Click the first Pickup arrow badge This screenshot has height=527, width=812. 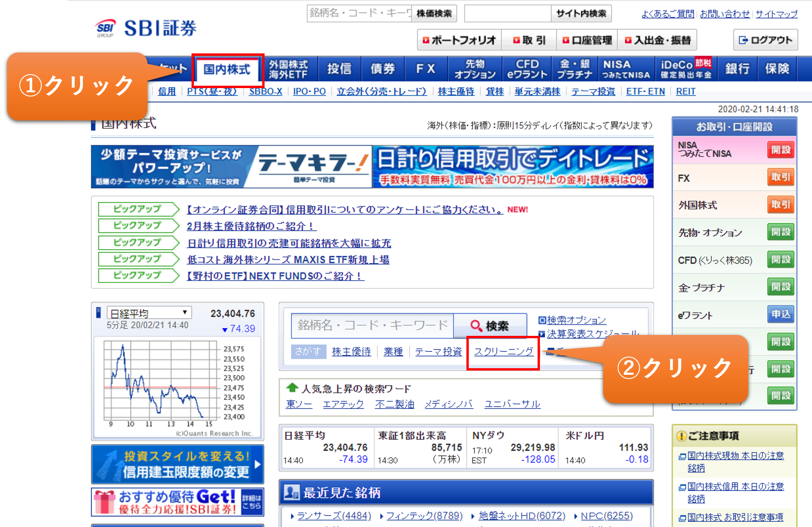click(138, 209)
